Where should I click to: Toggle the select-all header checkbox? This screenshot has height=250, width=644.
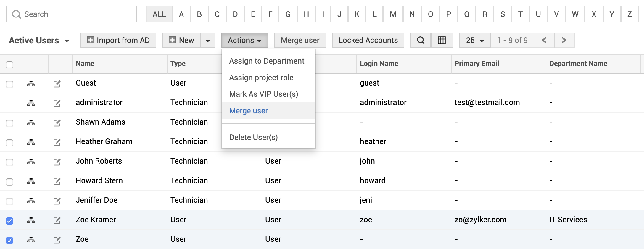(x=9, y=64)
